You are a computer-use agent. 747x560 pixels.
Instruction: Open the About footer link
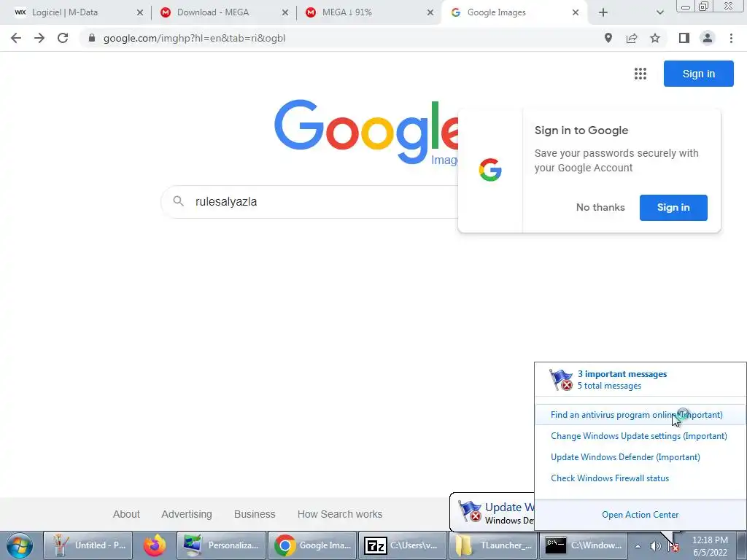point(126,514)
